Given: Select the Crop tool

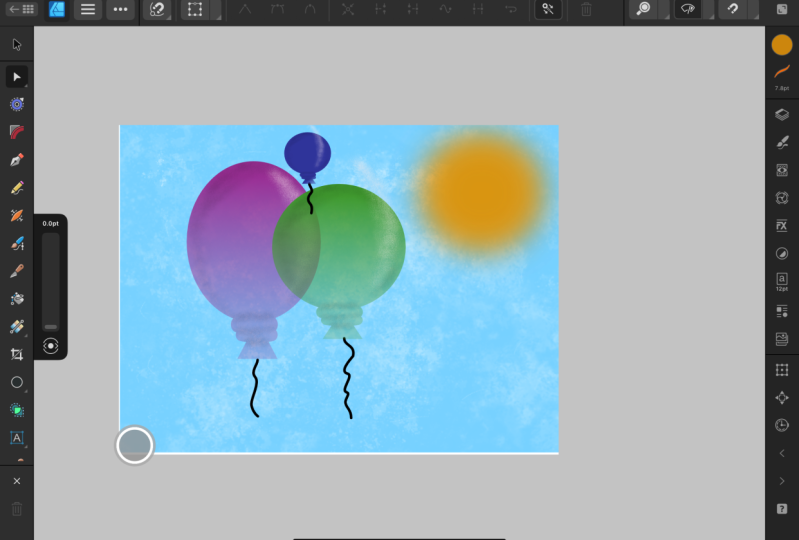Looking at the screenshot, I should click(x=17, y=355).
